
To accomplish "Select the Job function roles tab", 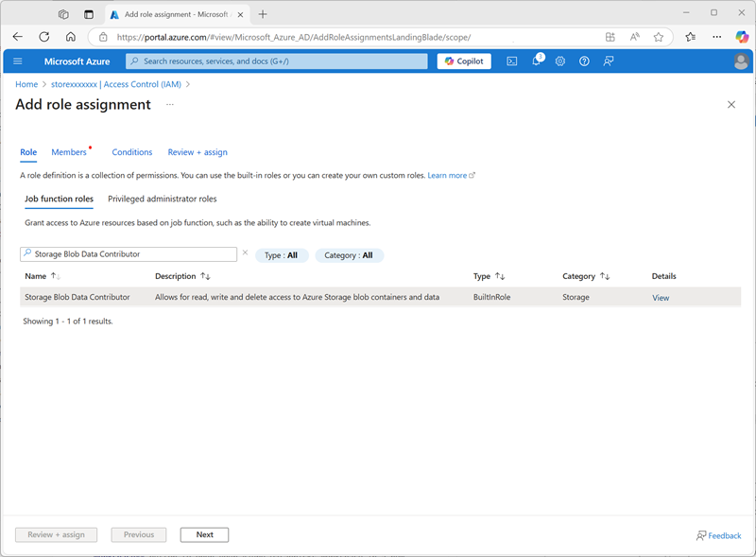I will [59, 199].
